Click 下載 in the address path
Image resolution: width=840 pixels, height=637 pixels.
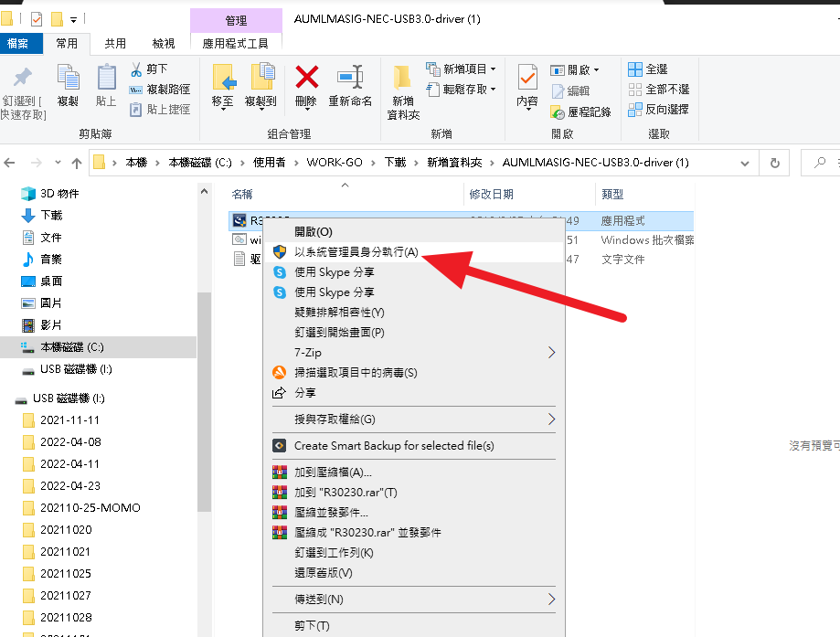(x=396, y=163)
